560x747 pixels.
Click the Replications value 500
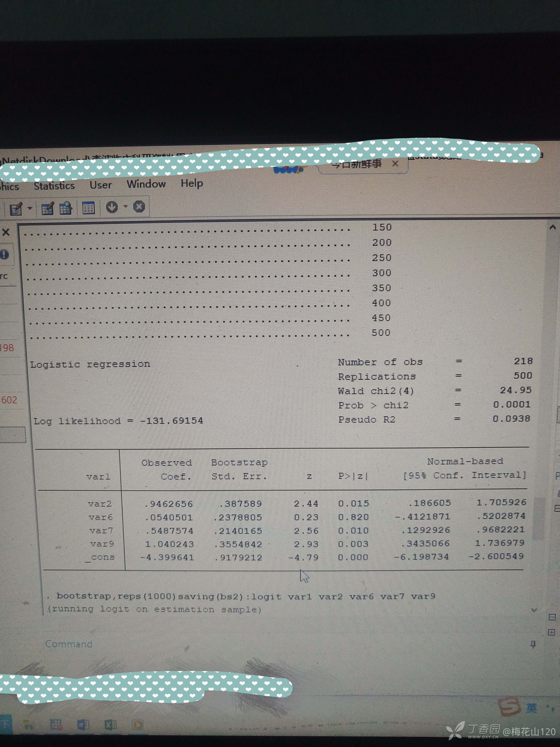tap(523, 376)
